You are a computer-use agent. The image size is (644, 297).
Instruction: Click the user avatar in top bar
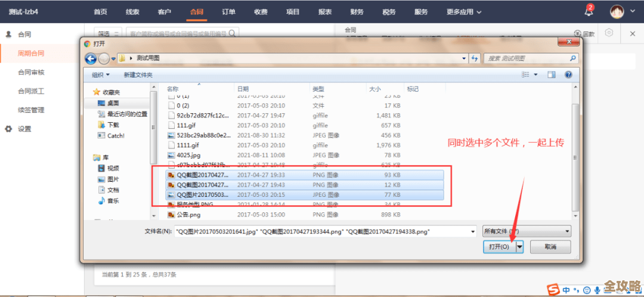pos(617,11)
